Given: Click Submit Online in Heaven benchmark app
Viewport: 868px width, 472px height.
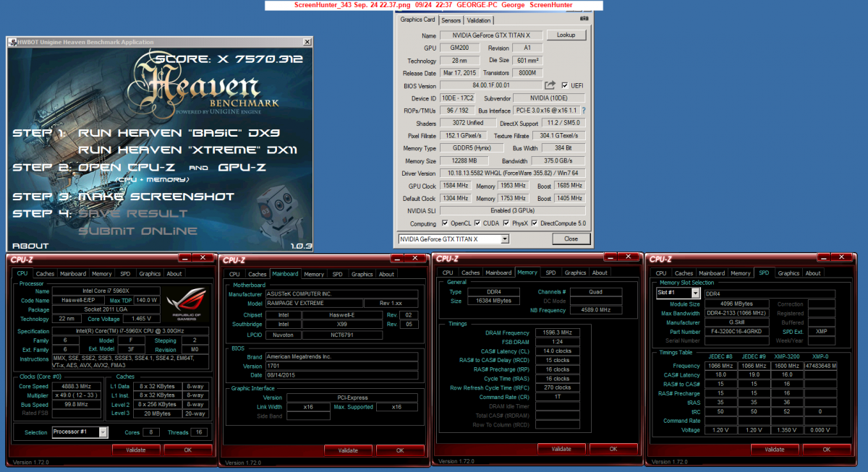Looking at the screenshot, I should 137,231.
